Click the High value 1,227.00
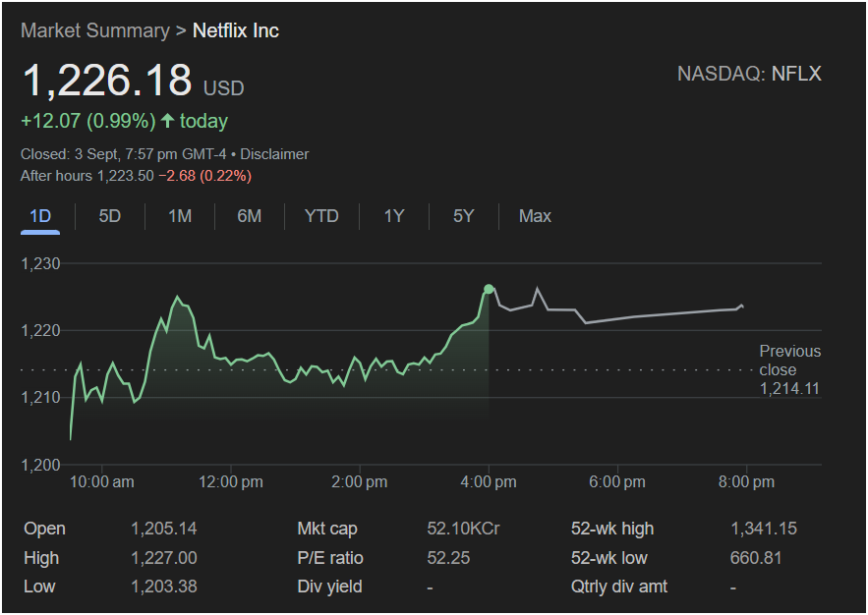The image size is (868, 615). tap(164, 558)
